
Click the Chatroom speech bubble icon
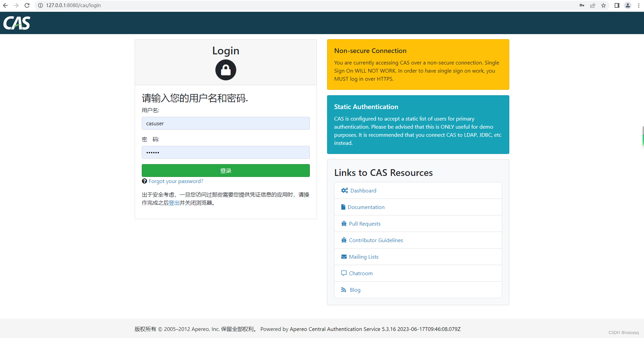click(344, 273)
